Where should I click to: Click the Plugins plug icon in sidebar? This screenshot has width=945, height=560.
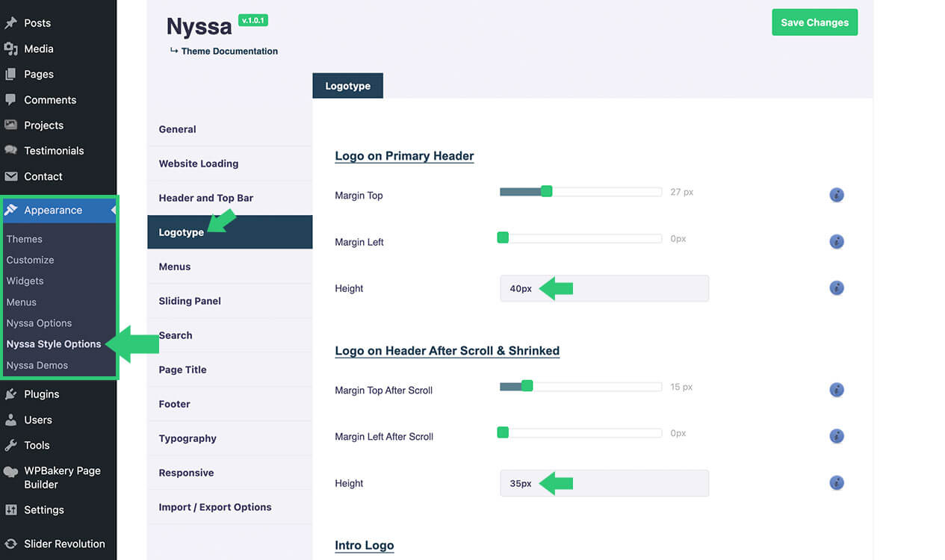[11, 394]
